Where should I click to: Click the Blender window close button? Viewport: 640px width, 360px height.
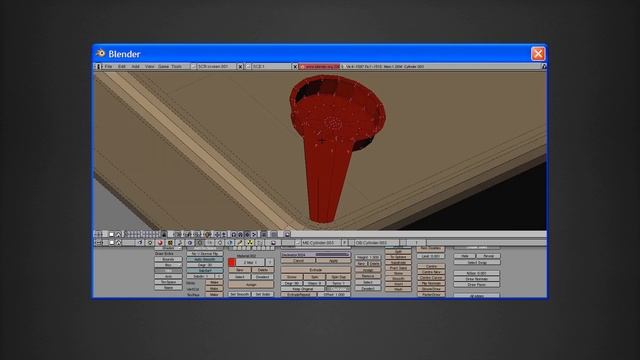(x=538, y=53)
